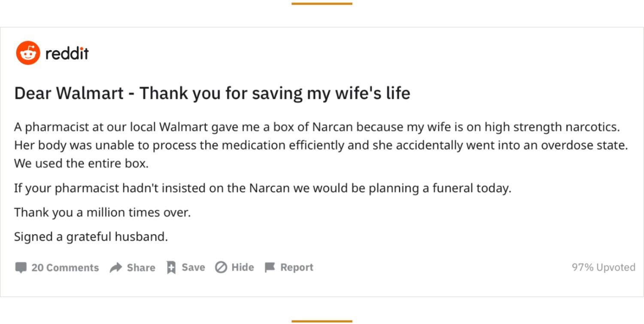Click the Hide circle-slash icon
Viewport: 644px width, 324px height.
coord(221,268)
